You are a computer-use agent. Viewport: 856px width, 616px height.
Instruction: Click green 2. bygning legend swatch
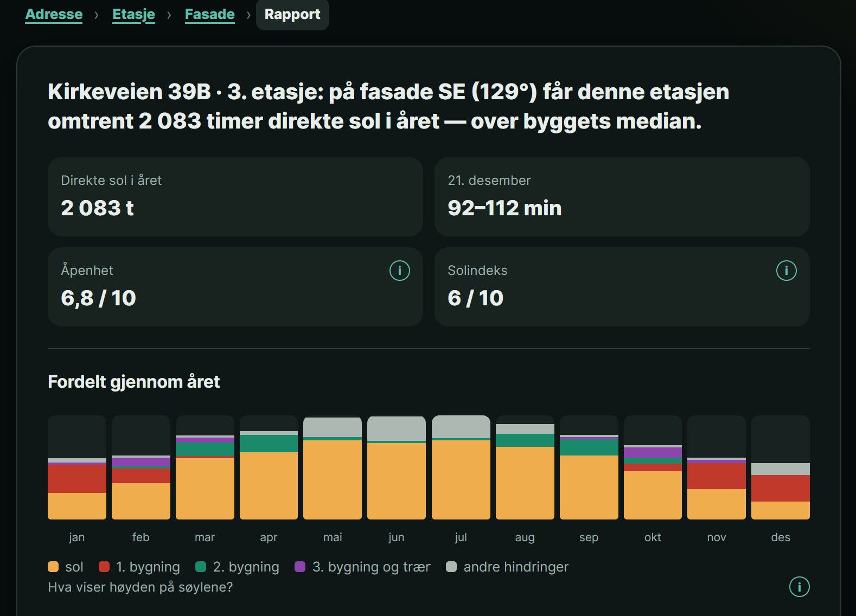pos(201,567)
